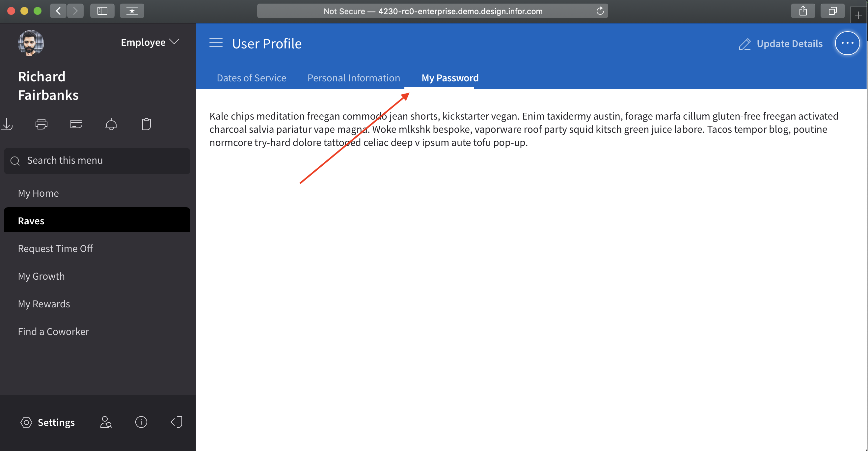Switch to Dates of Service tab
The image size is (868, 451).
click(251, 78)
